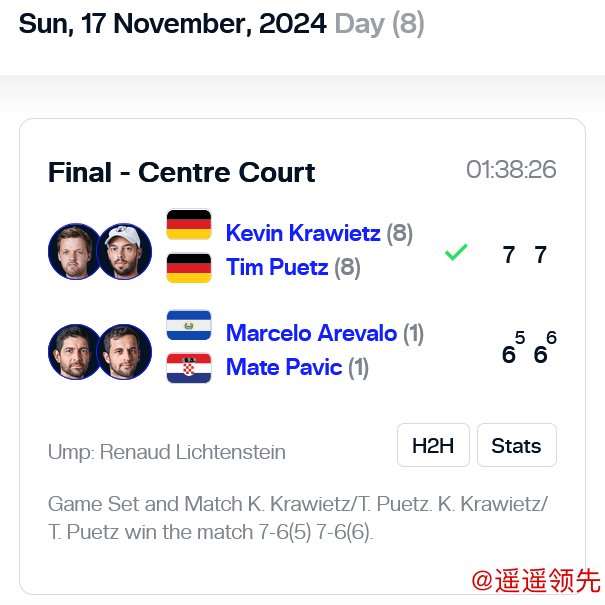Click the Sun, 17 November, 2024 date header
The height and width of the screenshot is (605, 605).
tap(172, 24)
